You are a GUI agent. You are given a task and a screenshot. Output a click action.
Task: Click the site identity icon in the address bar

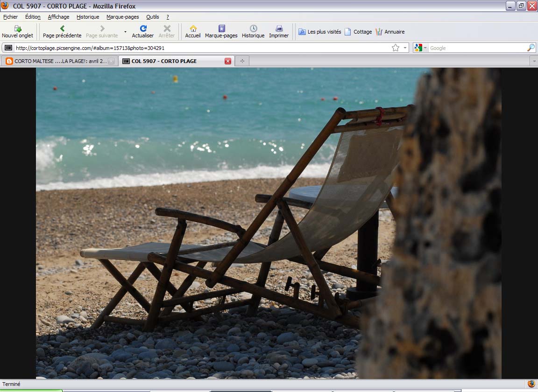8,48
